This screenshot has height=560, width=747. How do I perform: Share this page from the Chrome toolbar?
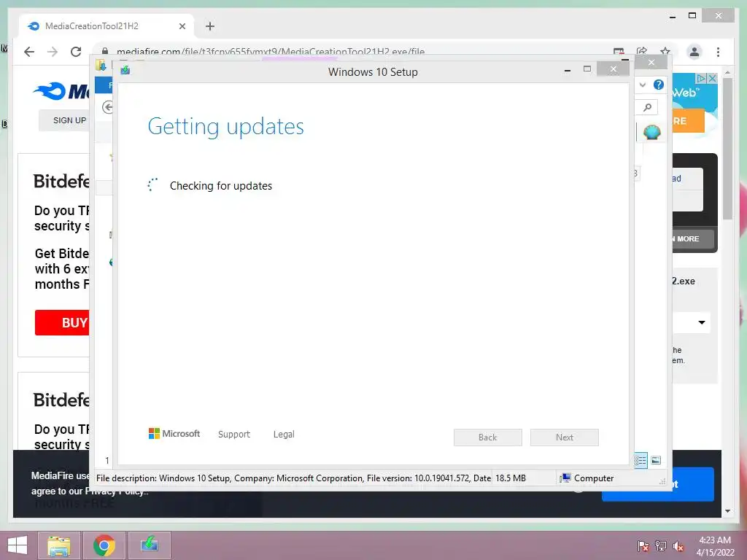tap(642, 52)
